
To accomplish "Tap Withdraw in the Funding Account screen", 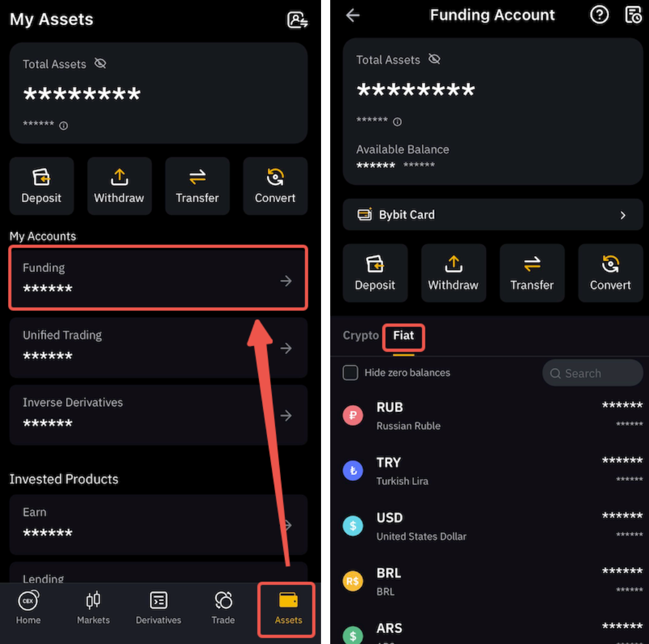I will tap(453, 273).
